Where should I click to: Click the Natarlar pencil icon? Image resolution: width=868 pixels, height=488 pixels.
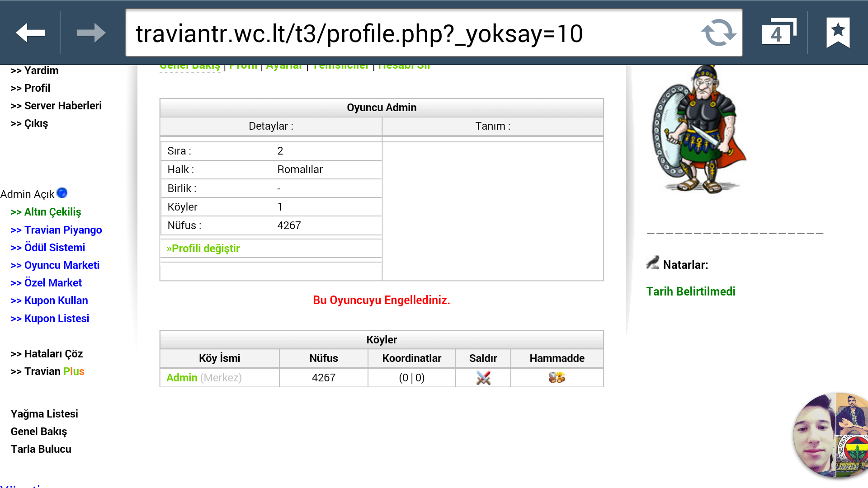point(653,263)
